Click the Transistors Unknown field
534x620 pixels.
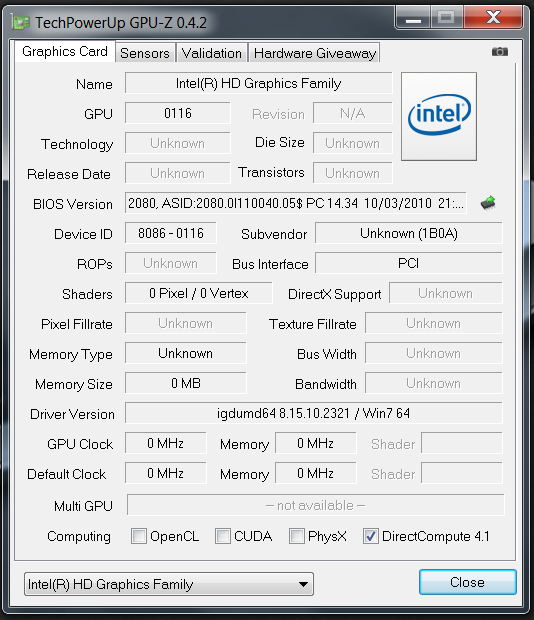click(353, 173)
